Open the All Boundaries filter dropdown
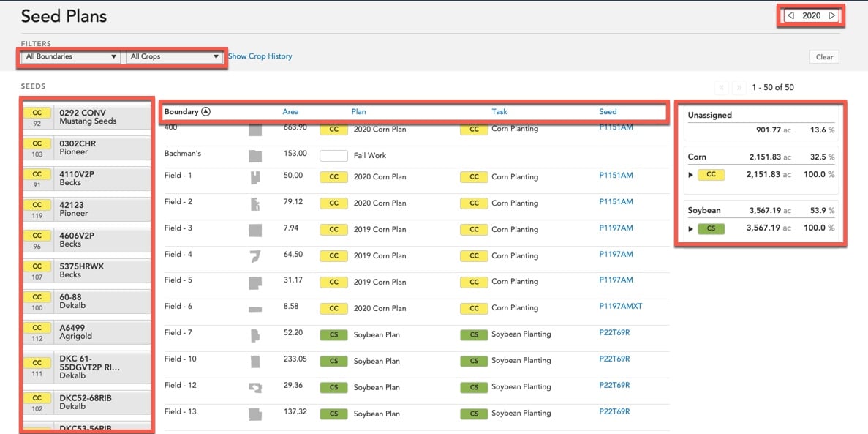Image resolution: width=868 pixels, height=434 pixels. point(71,56)
